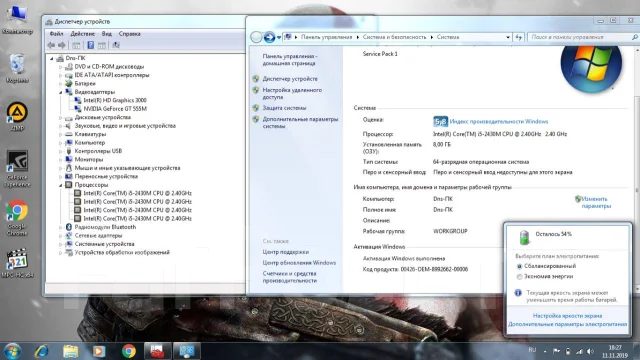Viewport: 640px width, 360px height.
Task: Open GeForce Experience desktop shortcut
Action: [x=17, y=169]
